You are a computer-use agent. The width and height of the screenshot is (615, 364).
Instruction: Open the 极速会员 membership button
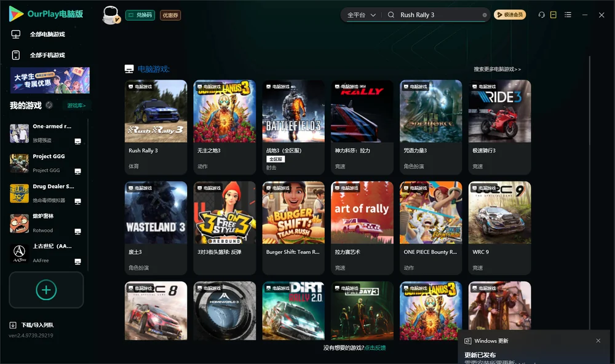pyautogui.click(x=510, y=15)
